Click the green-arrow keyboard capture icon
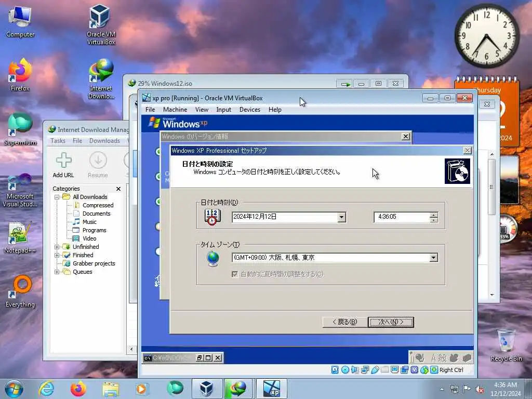Viewport: 532px width, 399px height. pyautogui.click(x=434, y=370)
